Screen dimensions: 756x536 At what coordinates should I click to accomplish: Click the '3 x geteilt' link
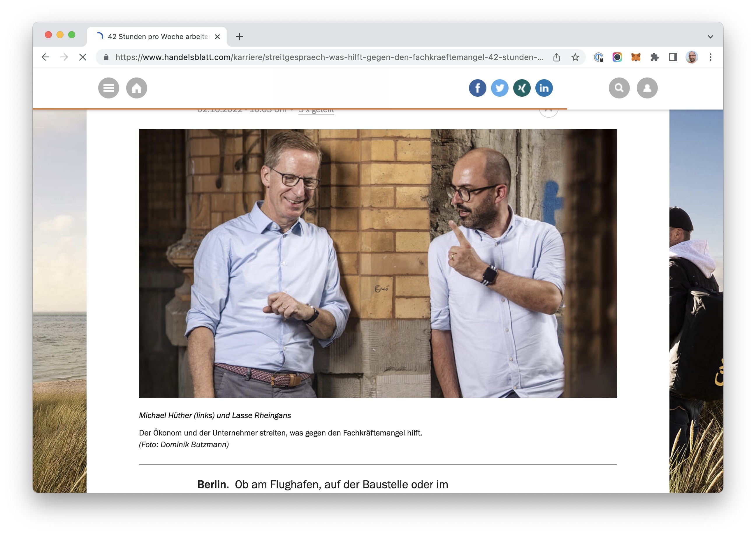tap(316, 111)
